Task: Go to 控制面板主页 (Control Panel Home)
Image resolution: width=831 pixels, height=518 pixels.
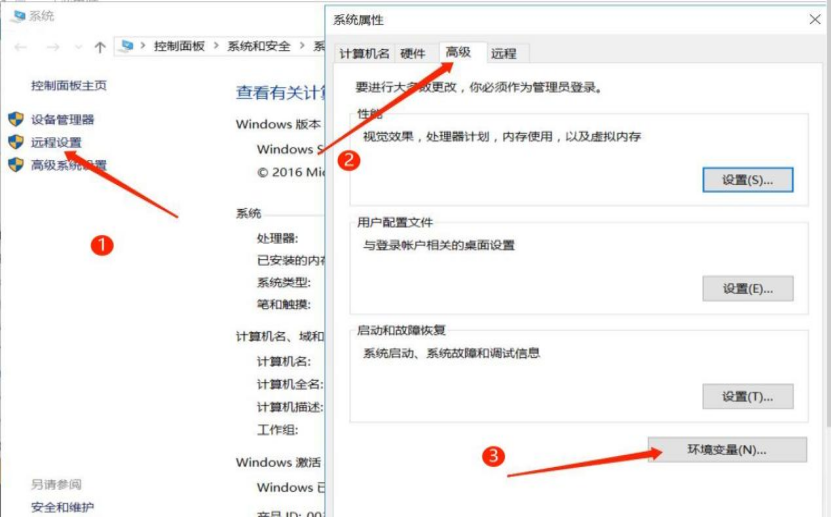Action: [x=69, y=85]
